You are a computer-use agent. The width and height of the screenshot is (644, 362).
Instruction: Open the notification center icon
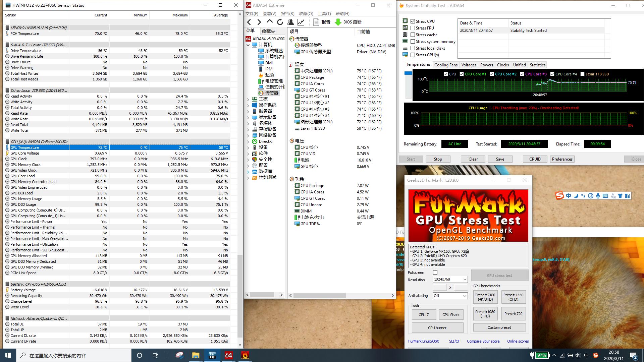(x=634, y=355)
